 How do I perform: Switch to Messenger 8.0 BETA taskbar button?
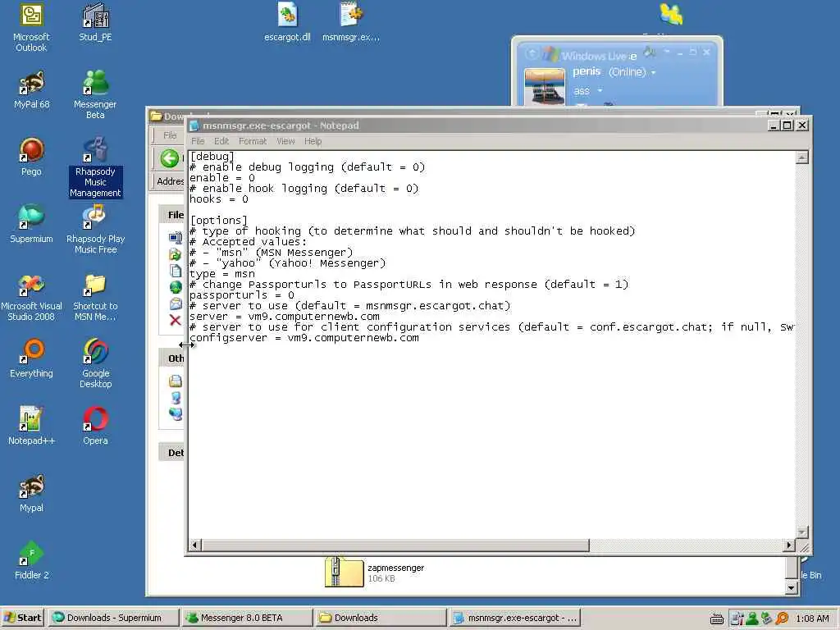(247, 618)
